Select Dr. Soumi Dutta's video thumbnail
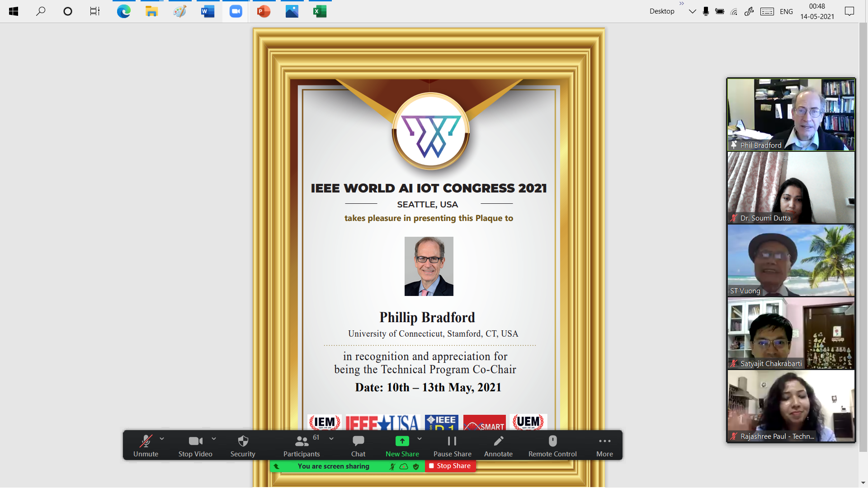This screenshot has width=868, height=488. tap(791, 188)
